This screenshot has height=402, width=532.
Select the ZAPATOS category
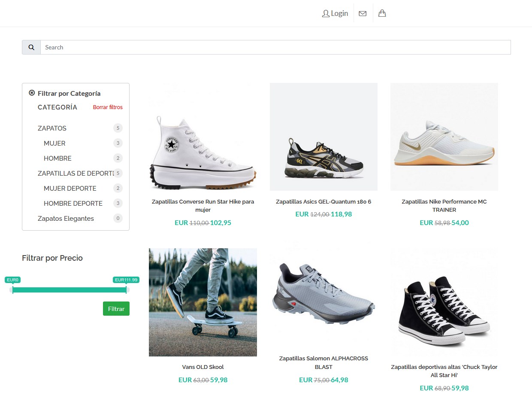[52, 128]
